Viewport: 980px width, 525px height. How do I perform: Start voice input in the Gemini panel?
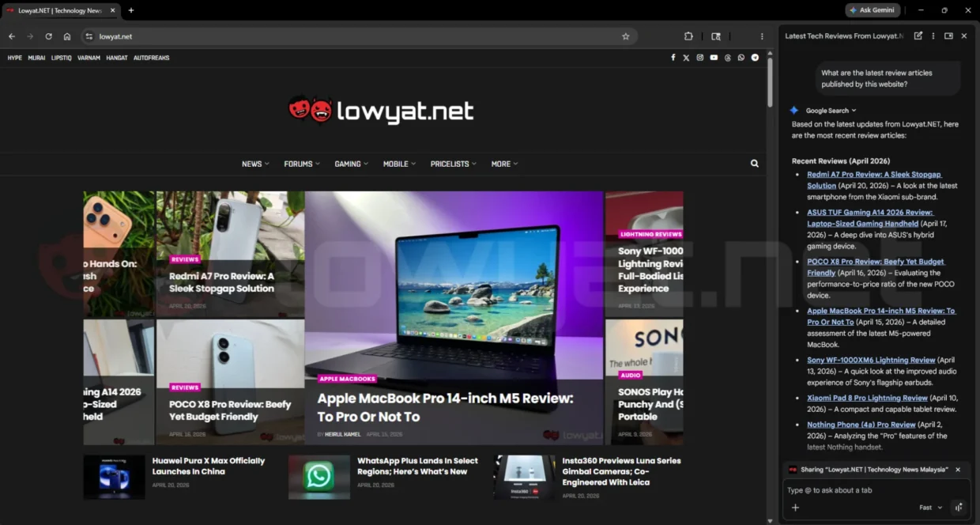pyautogui.click(x=959, y=507)
